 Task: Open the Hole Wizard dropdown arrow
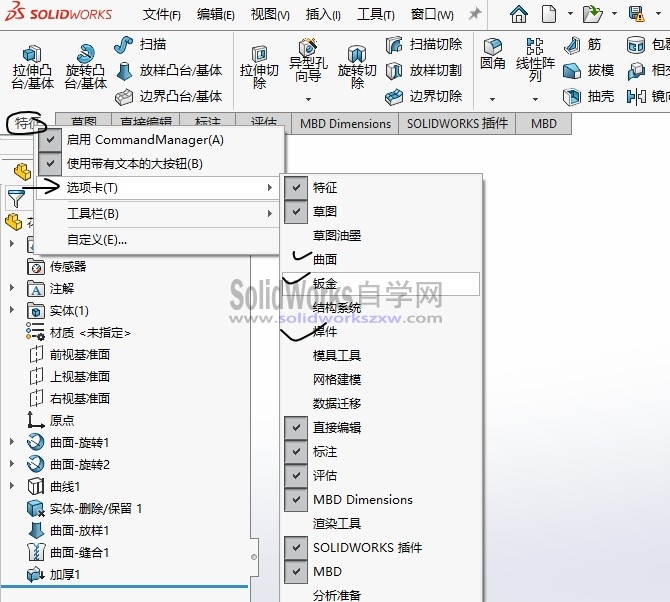click(x=308, y=99)
